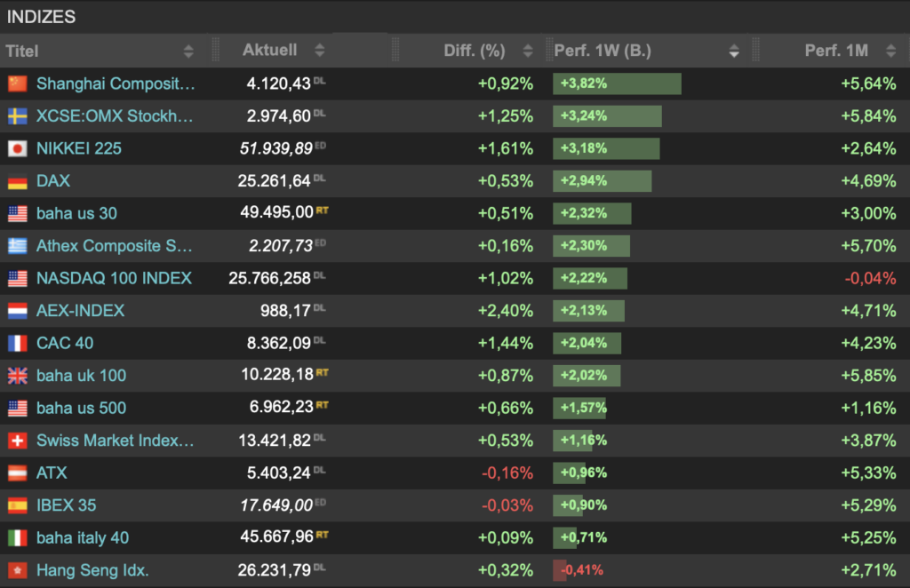Click the Swedish flag beside OMX Stockholm

click(x=17, y=116)
